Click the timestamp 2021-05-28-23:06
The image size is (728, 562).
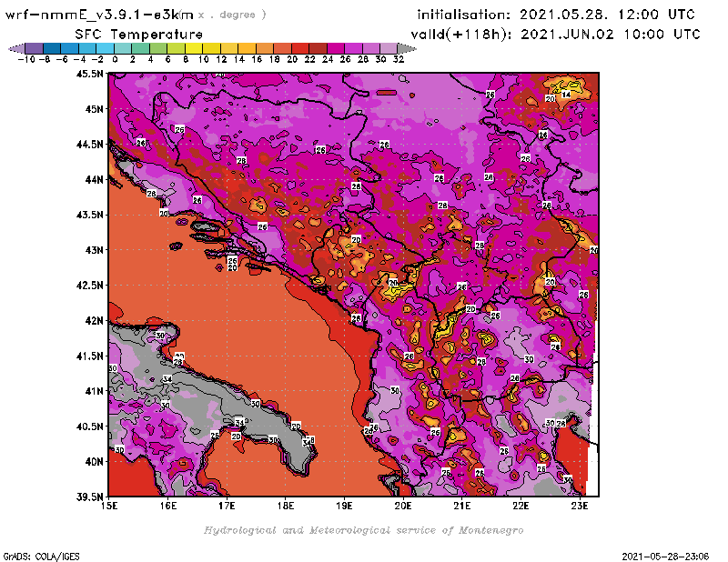[x=665, y=557]
